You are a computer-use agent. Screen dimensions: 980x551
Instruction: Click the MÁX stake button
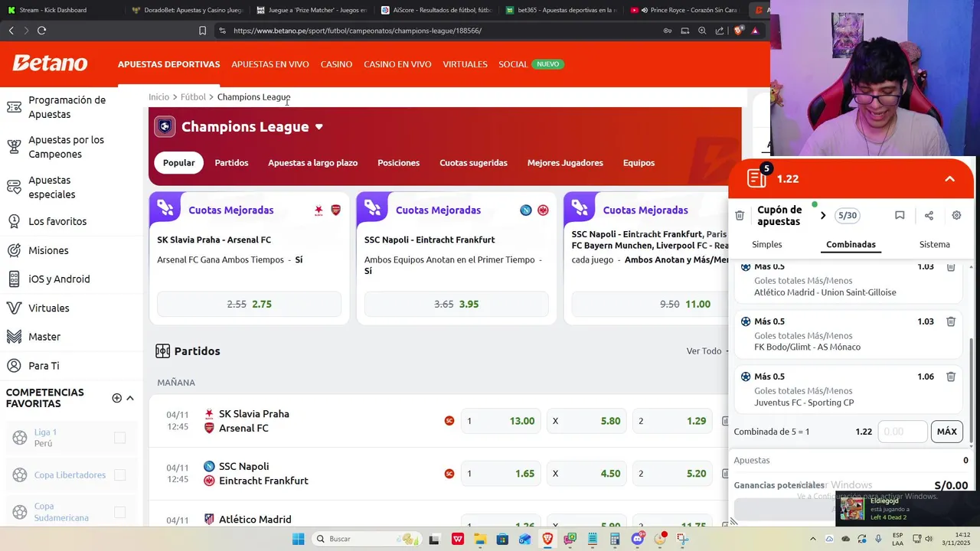(947, 432)
